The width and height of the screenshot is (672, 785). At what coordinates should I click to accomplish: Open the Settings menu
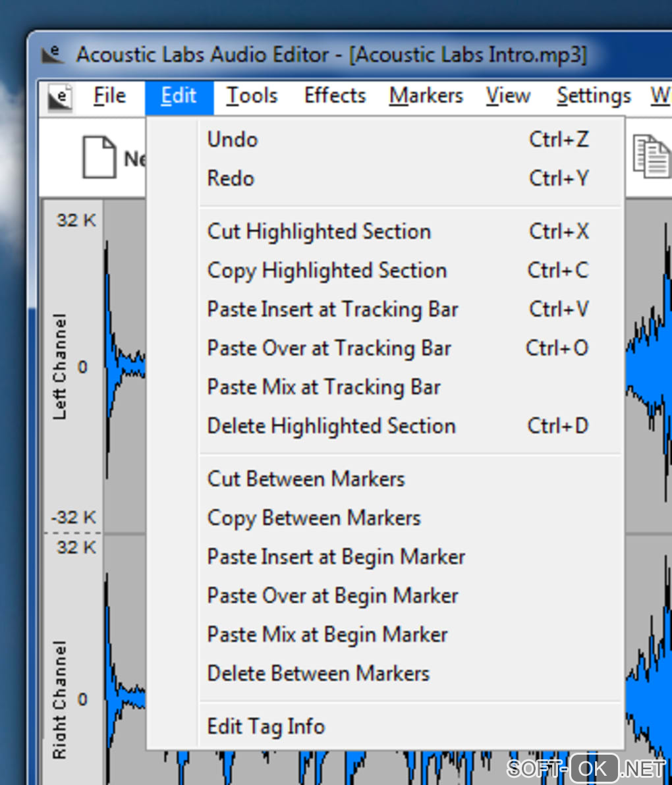pyautogui.click(x=594, y=96)
